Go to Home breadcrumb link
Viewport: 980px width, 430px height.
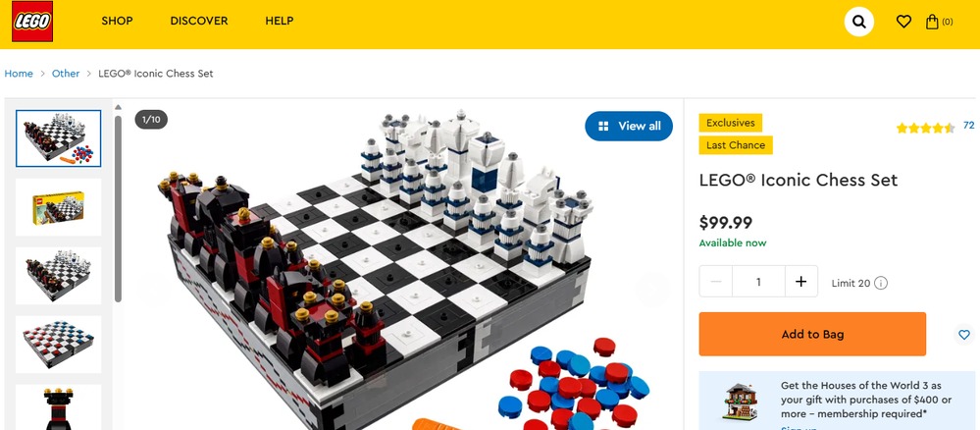19,74
